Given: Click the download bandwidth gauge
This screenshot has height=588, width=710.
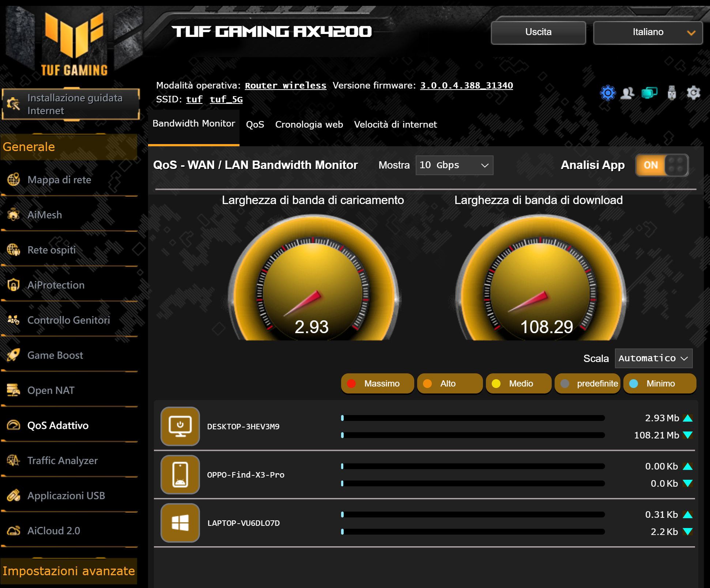Looking at the screenshot, I should pyautogui.click(x=540, y=278).
